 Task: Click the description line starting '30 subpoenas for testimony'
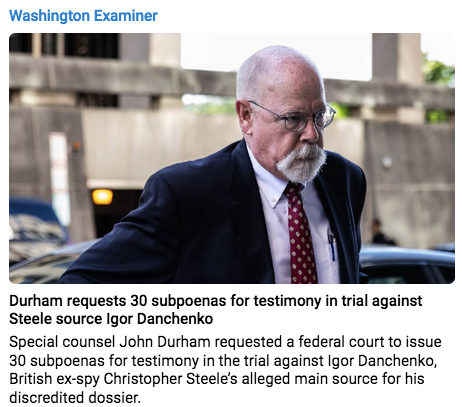(x=223, y=361)
